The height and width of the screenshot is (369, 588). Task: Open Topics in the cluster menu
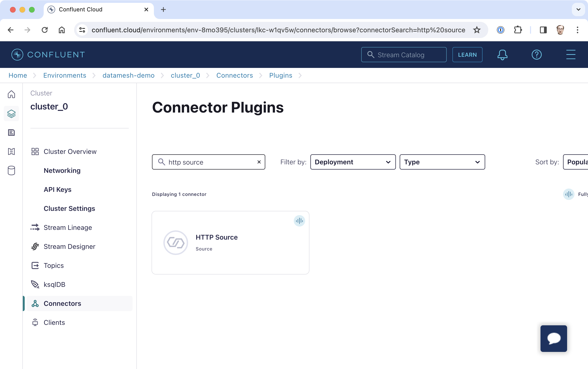(54, 265)
